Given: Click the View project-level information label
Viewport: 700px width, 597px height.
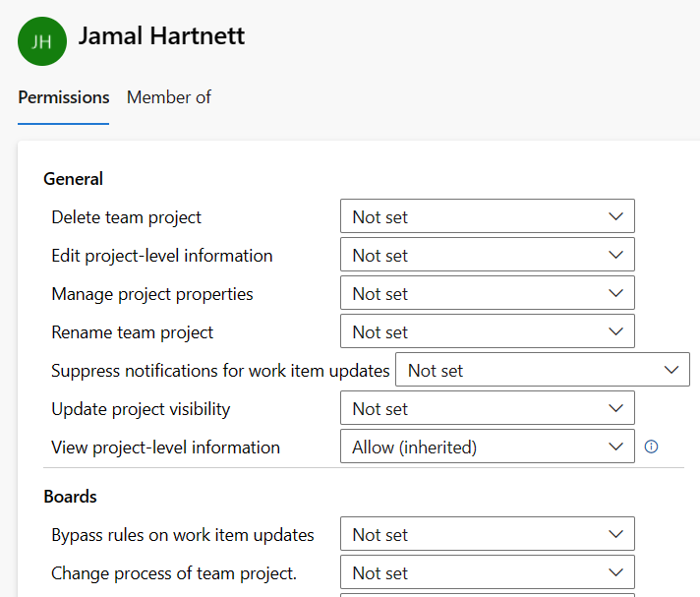Looking at the screenshot, I should 165,448.
